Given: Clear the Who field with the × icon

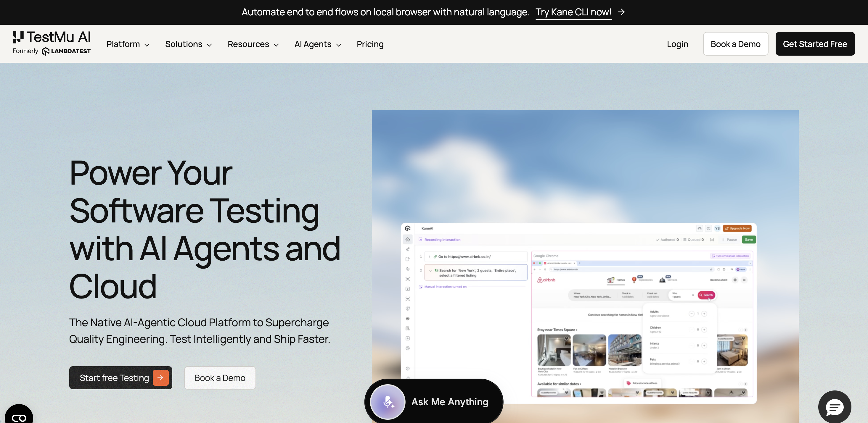Looking at the screenshot, I should (693, 295).
